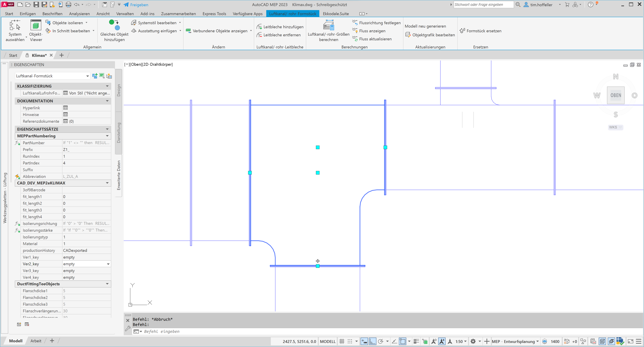Switch to the Arbeit layout tab

tap(36, 341)
